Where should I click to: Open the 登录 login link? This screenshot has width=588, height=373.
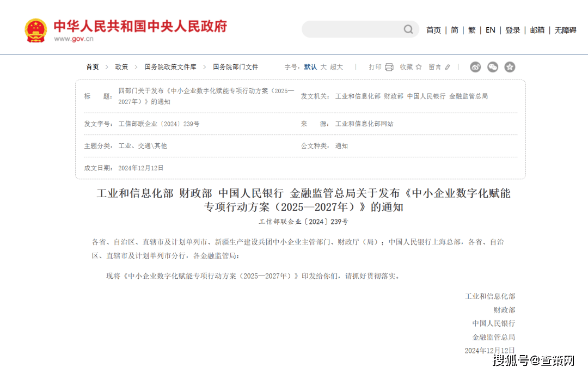[x=513, y=30]
